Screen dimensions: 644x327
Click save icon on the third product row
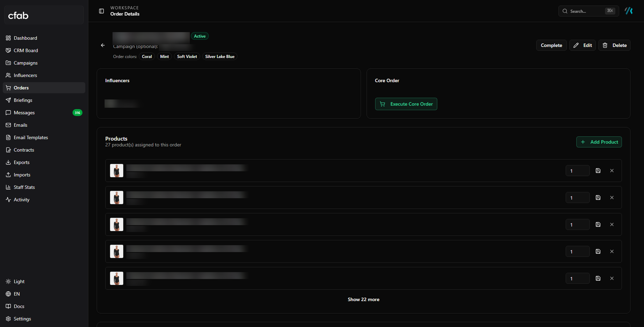point(598,224)
